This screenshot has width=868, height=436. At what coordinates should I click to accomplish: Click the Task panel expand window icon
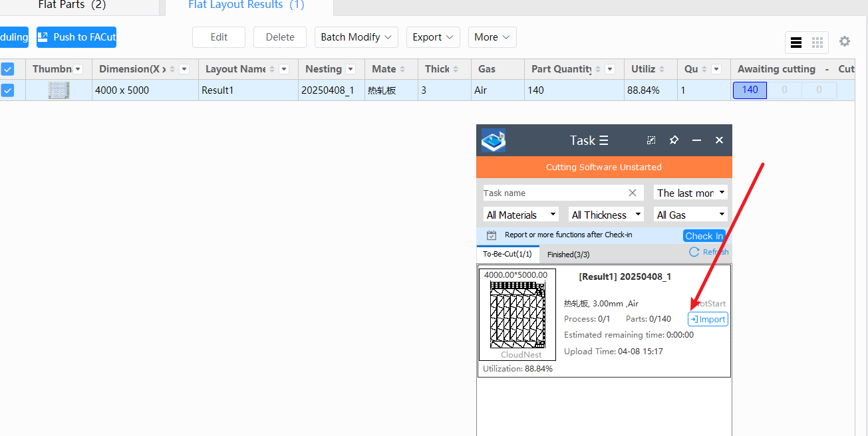[x=651, y=140]
